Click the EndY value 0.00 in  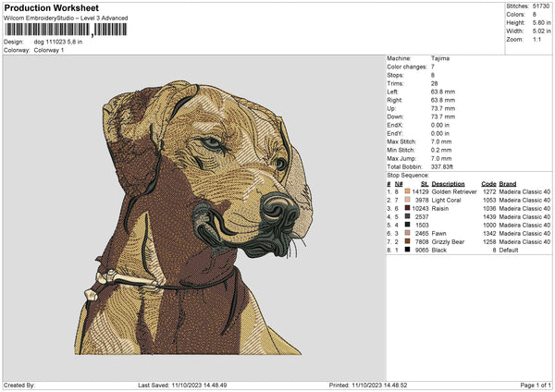point(440,133)
